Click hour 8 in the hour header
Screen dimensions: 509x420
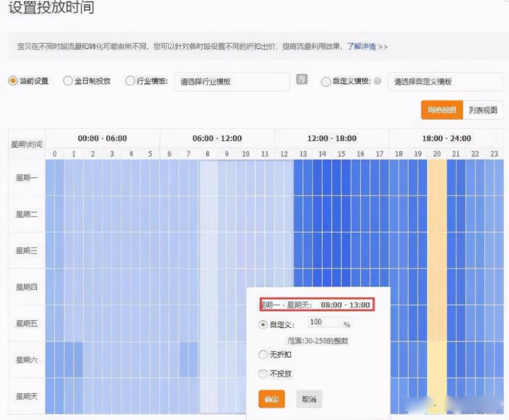207,154
